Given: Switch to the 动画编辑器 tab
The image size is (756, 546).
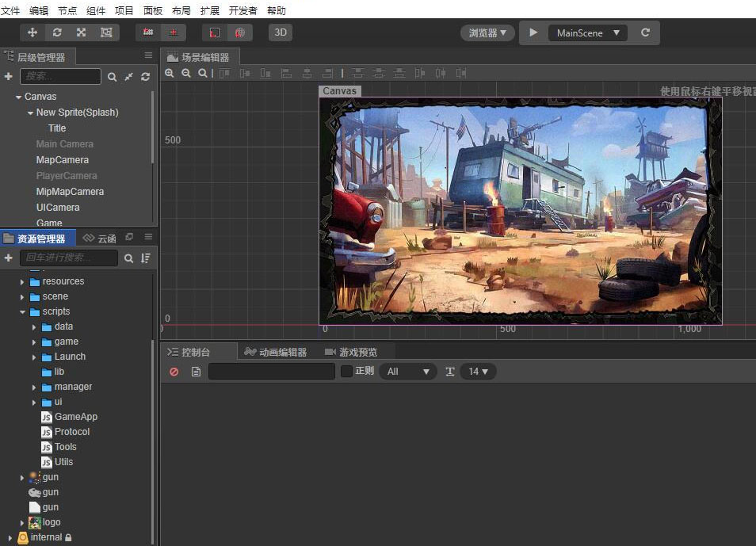Looking at the screenshot, I should 275,352.
